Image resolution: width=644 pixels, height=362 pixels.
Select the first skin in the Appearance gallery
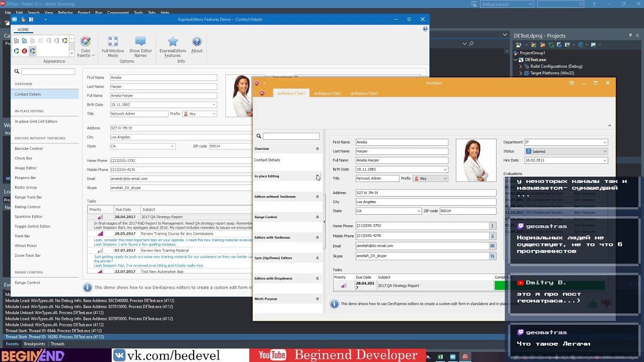[17, 41]
